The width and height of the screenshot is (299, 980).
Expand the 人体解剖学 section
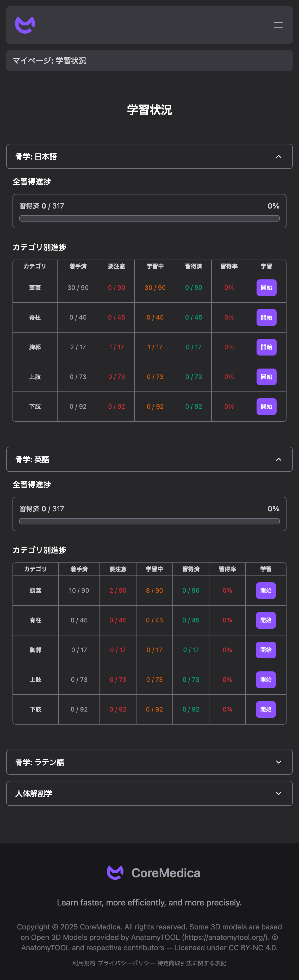pos(149,793)
